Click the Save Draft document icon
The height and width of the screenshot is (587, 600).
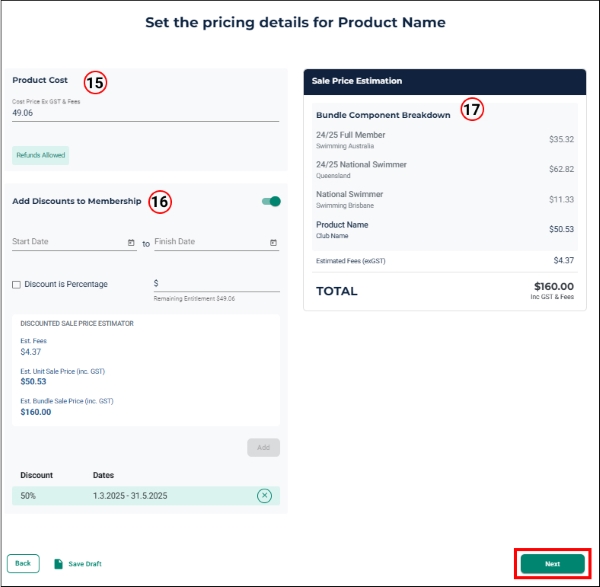pos(58,564)
